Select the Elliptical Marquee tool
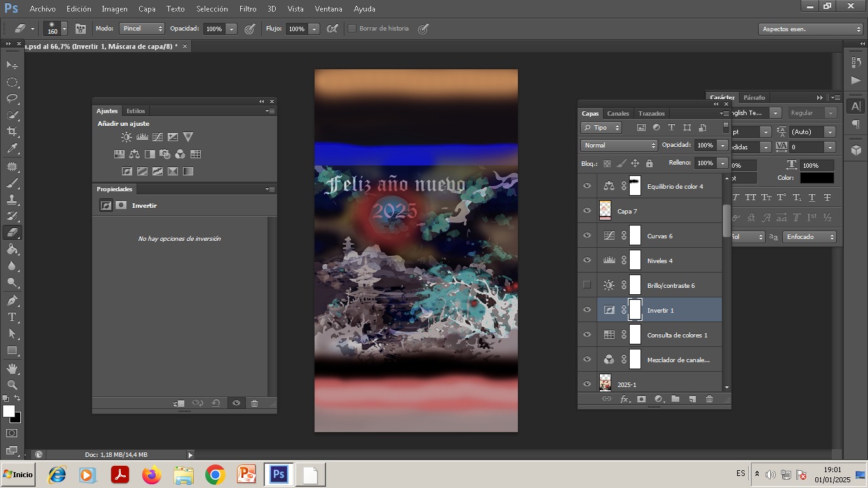868x488 pixels. click(x=12, y=82)
